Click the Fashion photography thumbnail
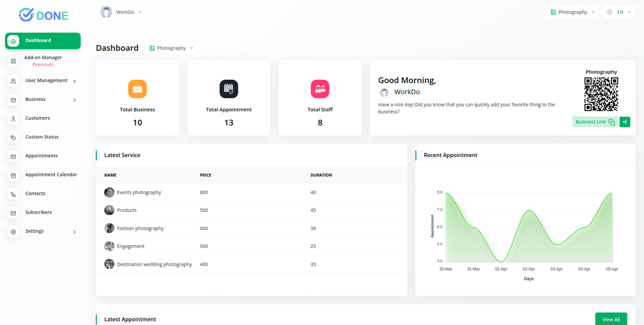The width and height of the screenshot is (644, 325). coord(110,228)
